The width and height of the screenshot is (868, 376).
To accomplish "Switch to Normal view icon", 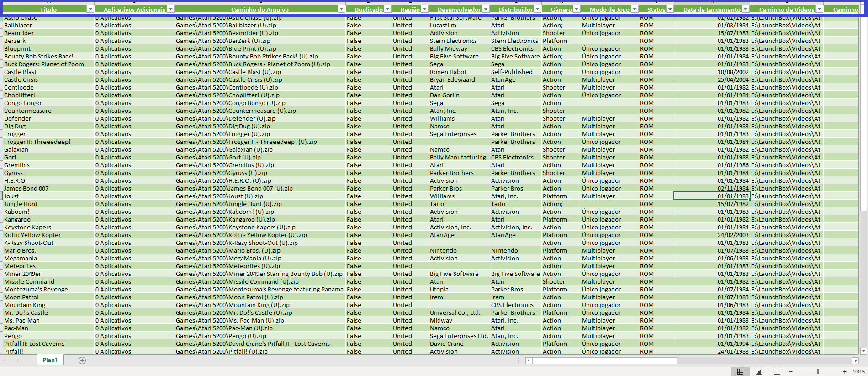I will click(x=741, y=371).
